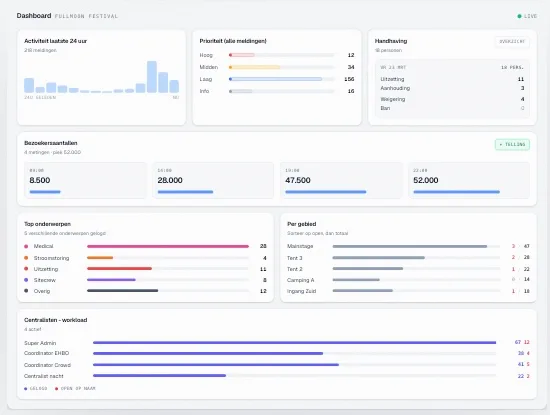Click the Uitzetting row in Handhaving card
The image size is (550, 415).
point(452,79)
